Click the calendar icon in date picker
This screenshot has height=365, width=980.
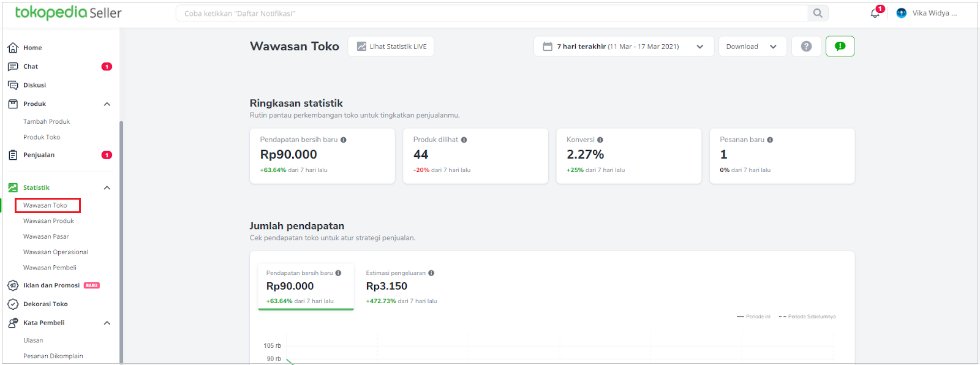[x=548, y=47]
